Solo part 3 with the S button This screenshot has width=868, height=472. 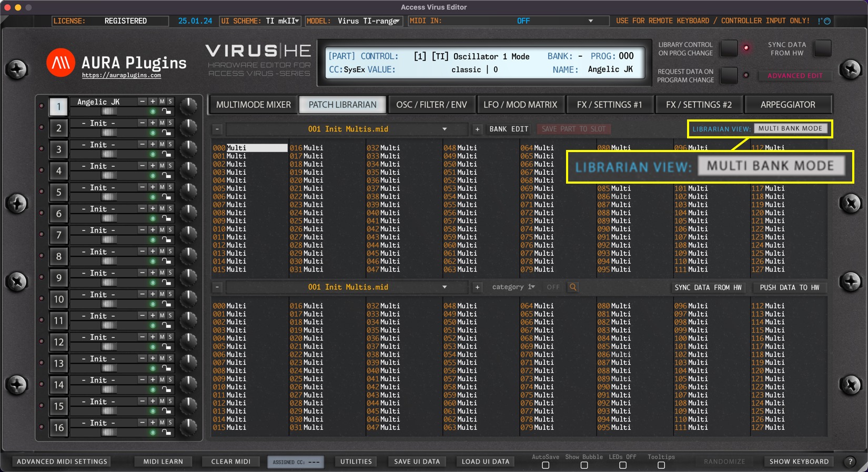[170, 144]
